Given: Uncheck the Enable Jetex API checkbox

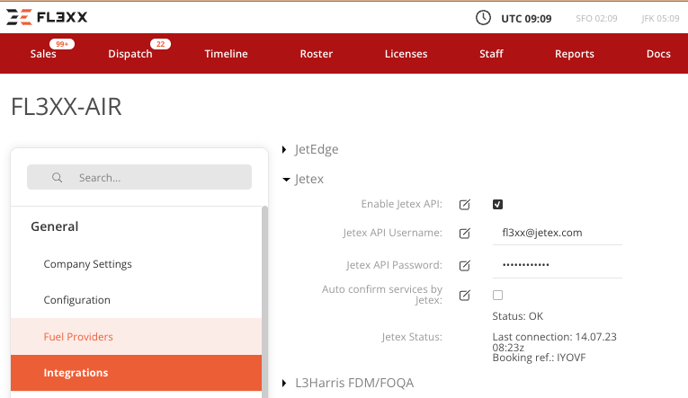Looking at the screenshot, I should click(x=498, y=204).
